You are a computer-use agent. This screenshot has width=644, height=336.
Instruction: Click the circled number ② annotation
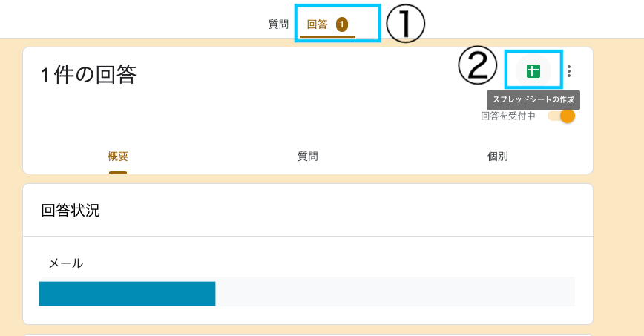(477, 67)
